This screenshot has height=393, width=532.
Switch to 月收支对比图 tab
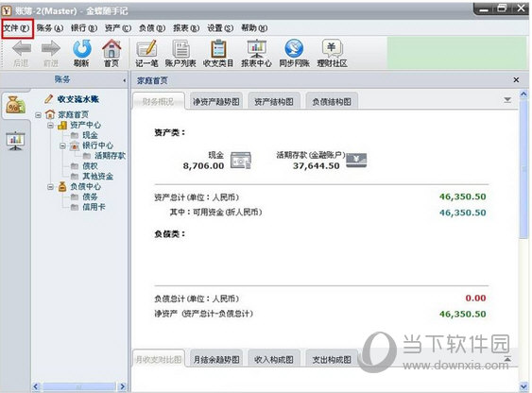[x=159, y=359]
